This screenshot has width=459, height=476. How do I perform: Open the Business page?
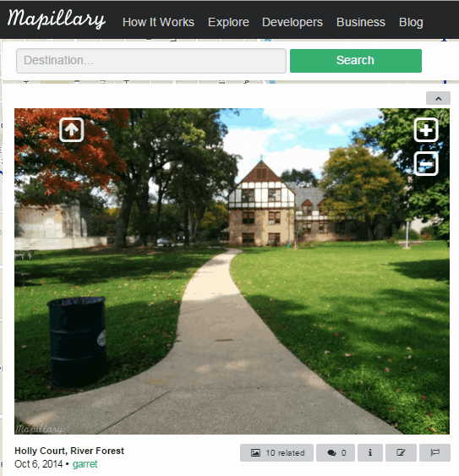[x=361, y=22]
